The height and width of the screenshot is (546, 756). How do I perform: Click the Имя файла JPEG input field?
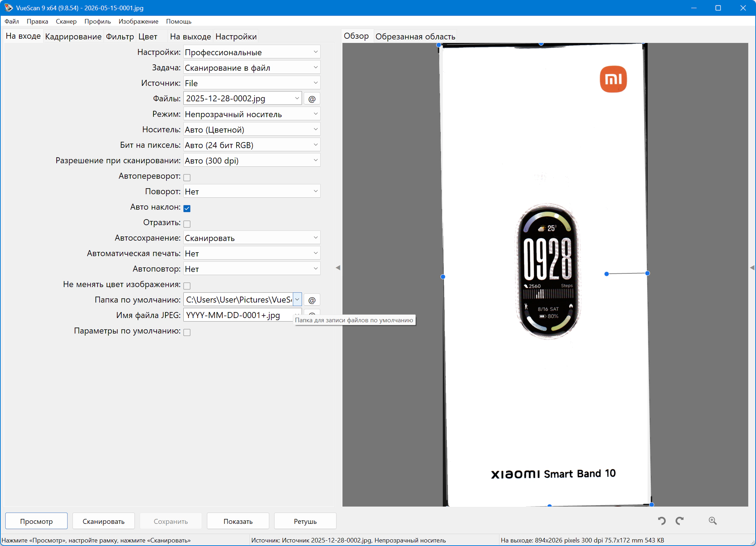point(238,315)
